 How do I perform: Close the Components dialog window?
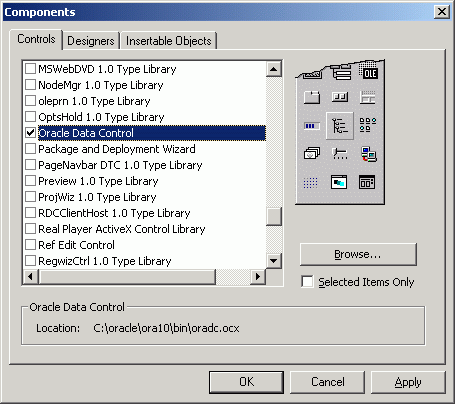point(442,12)
